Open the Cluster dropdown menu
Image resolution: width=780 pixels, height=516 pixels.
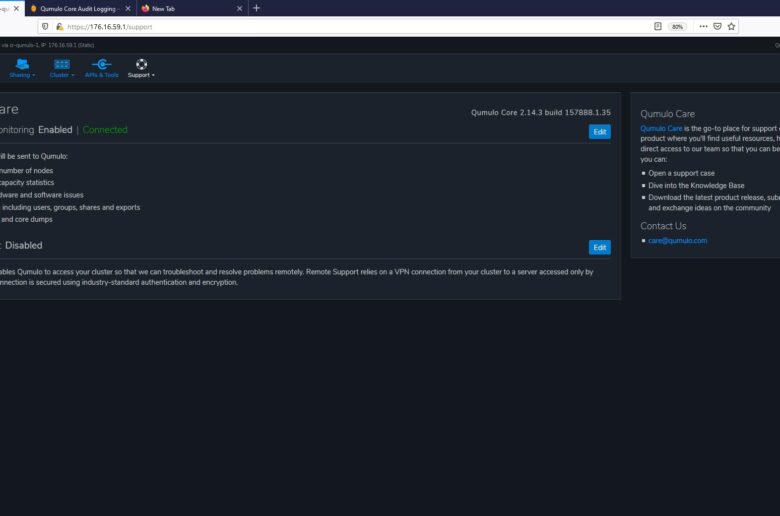point(62,68)
